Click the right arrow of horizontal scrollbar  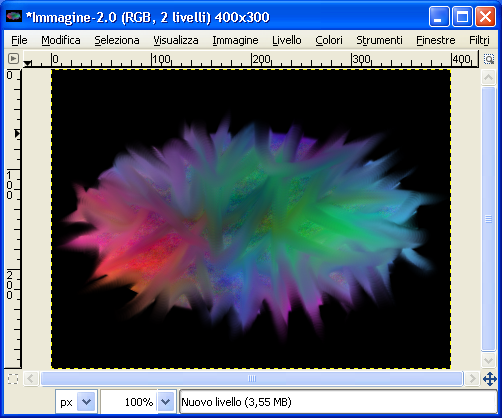tap(472, 379)
